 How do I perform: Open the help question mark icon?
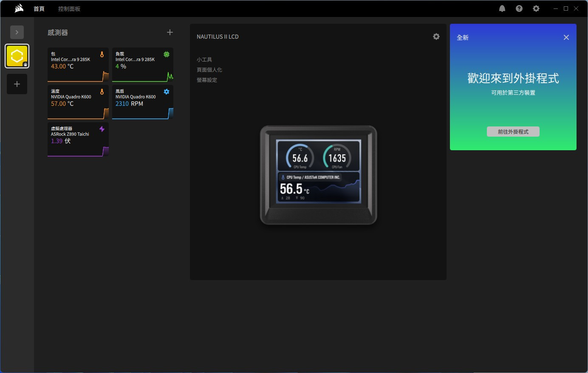coord(519,8)
